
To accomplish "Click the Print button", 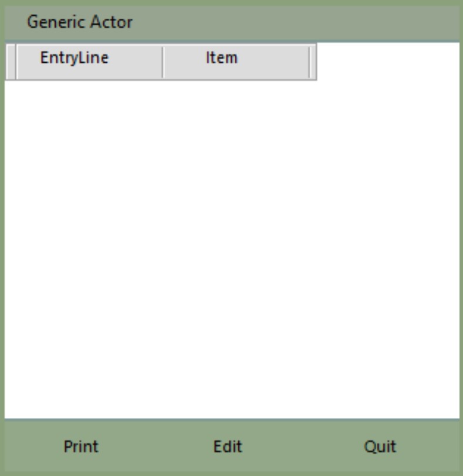I will [81, 447].
